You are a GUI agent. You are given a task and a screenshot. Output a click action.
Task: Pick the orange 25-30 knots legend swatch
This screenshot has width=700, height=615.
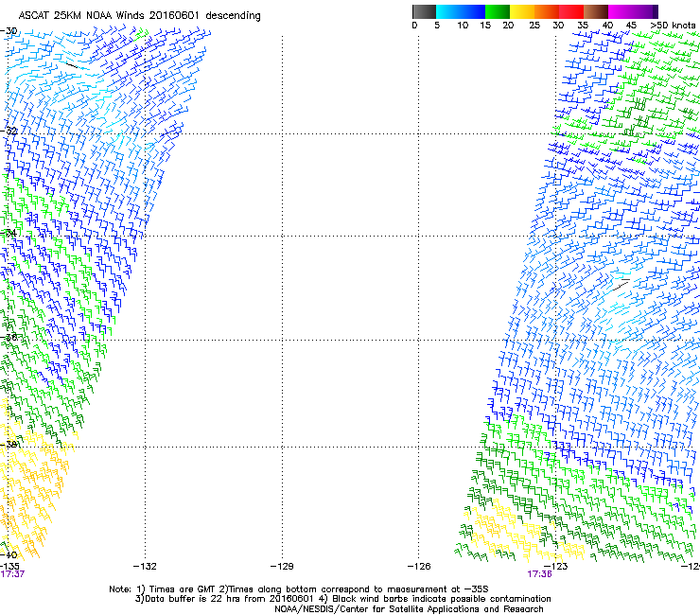point(547,11)
